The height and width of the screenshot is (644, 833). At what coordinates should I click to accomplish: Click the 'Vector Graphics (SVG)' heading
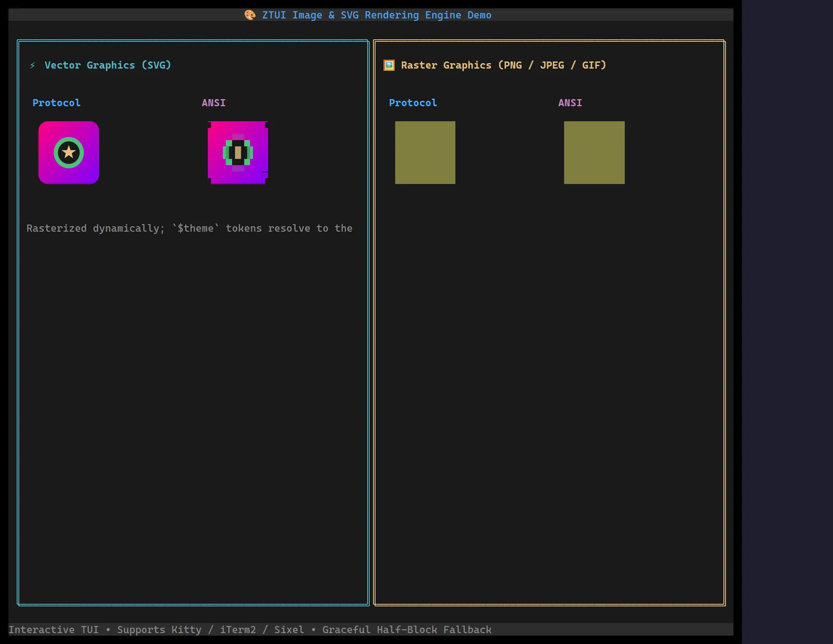pyautogui.click(x=108, y=65)
